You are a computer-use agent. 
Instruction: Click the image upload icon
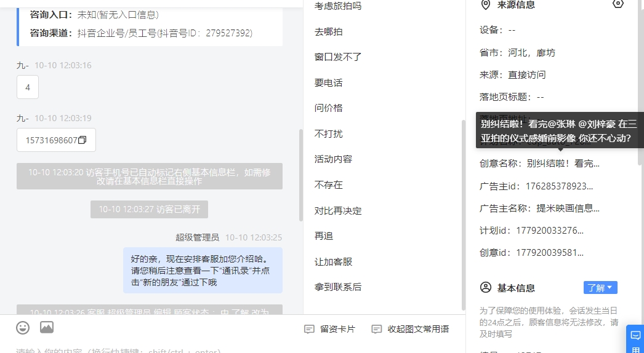click(x=47, y=327)
